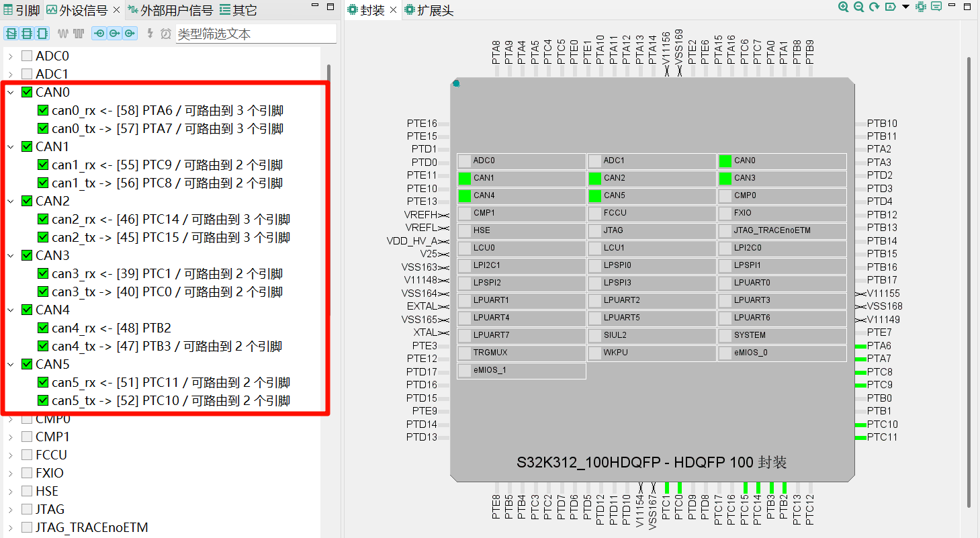The width and height of the screenshot is (980, 538).
Task: Click the 类型筛选文本 filter field
Action: point(256,34)
